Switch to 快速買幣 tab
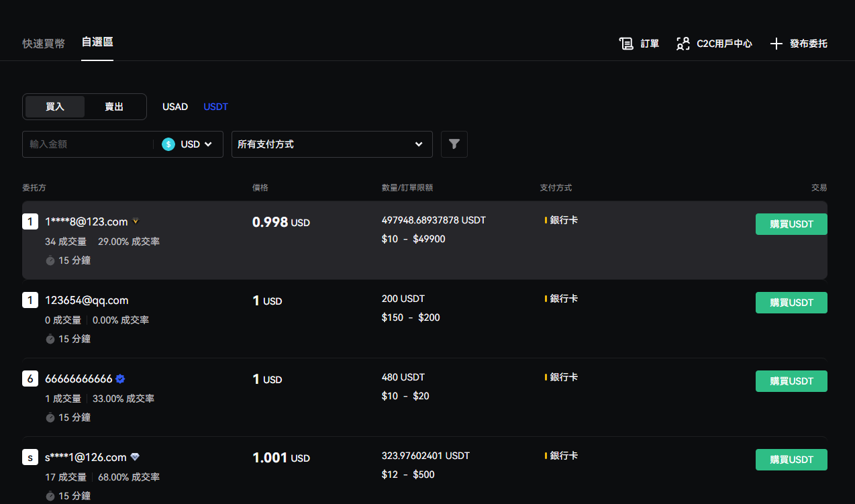855x504 pixels. (44, 44)
